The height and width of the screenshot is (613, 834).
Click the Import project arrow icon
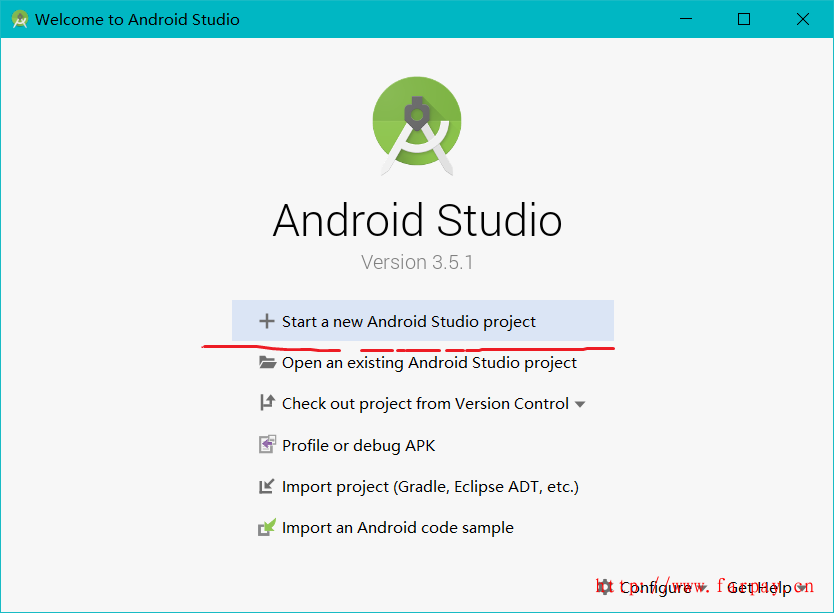tap(267, 487)
